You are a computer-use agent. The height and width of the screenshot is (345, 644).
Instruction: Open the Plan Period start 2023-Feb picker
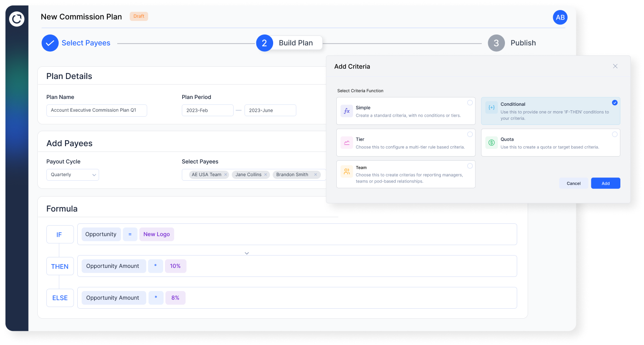(x=208, y=110)
